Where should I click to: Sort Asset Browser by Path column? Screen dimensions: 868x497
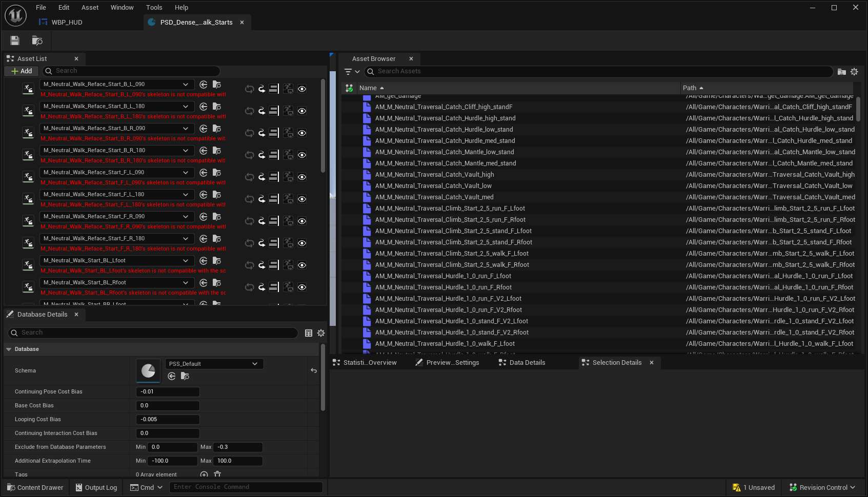click(768, 88)
